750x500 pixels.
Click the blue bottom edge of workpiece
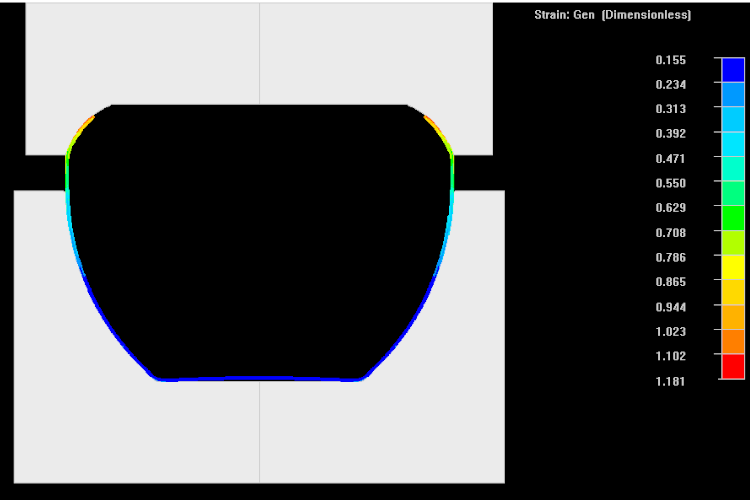coord(260,378)
